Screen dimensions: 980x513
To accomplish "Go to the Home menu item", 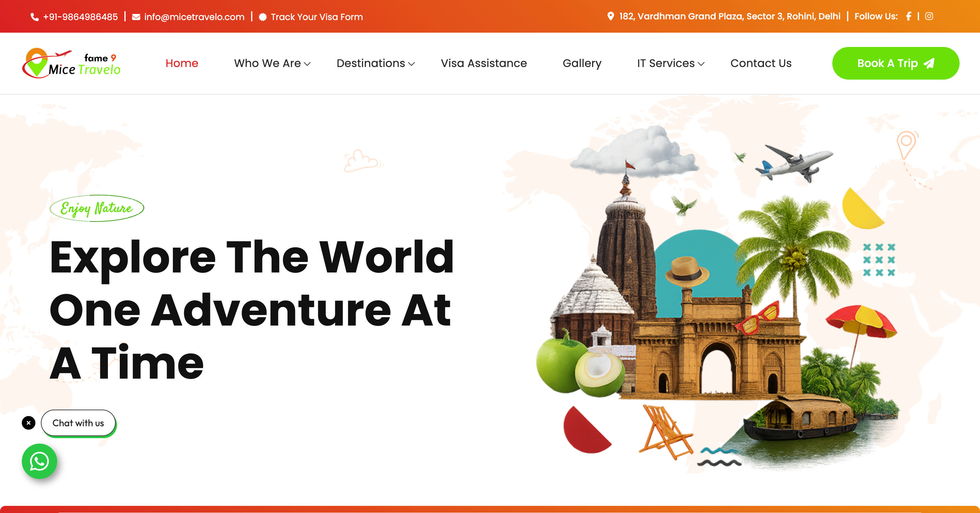I will tap(182, 63).
